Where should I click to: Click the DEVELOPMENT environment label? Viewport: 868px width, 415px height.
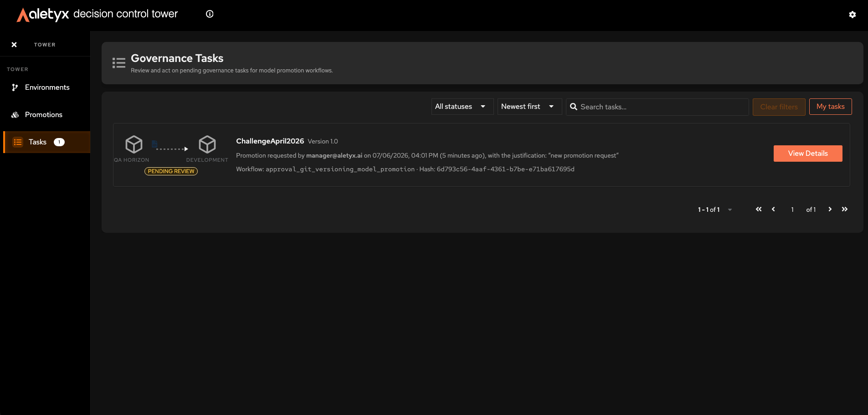coord(207,160)
